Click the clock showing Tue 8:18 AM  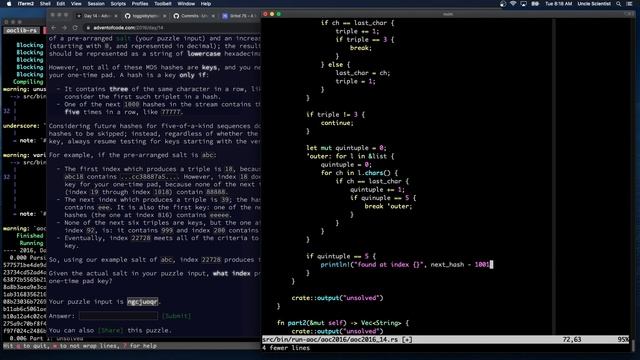pos(558,4)
